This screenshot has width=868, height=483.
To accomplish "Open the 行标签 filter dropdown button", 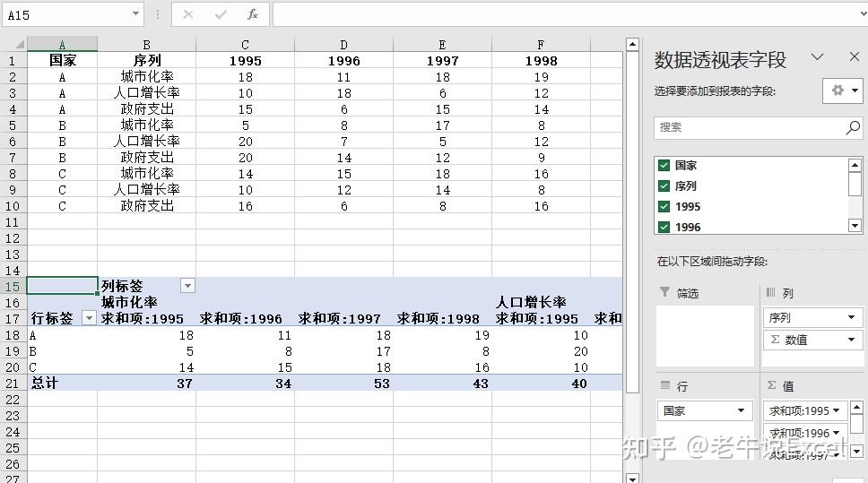I will click(89, 317).
